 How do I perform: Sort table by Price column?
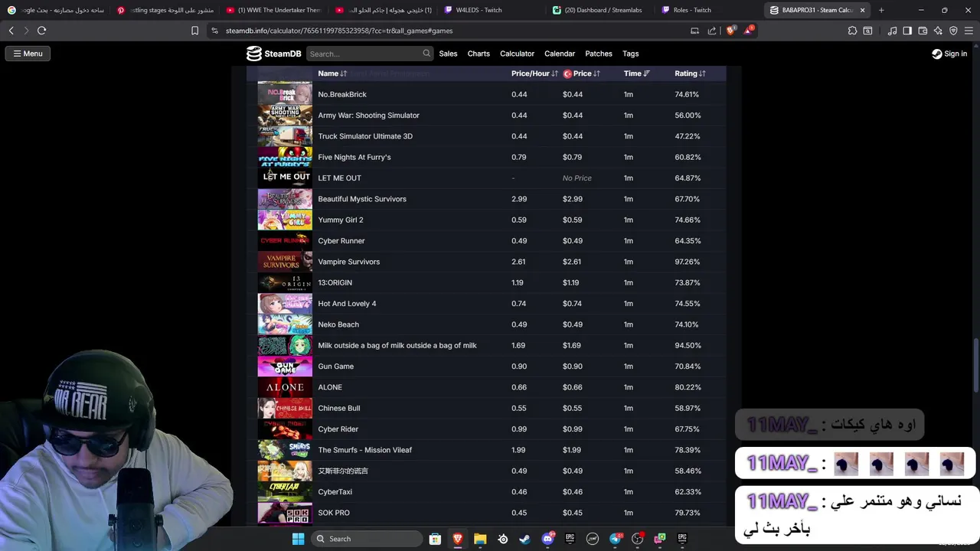click(x=582, y=73)
